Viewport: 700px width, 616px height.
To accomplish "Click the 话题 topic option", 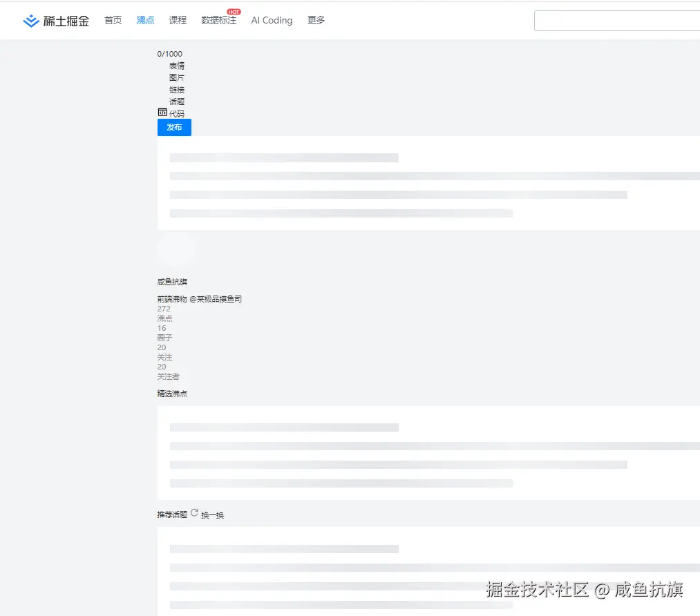I will 176,102.
